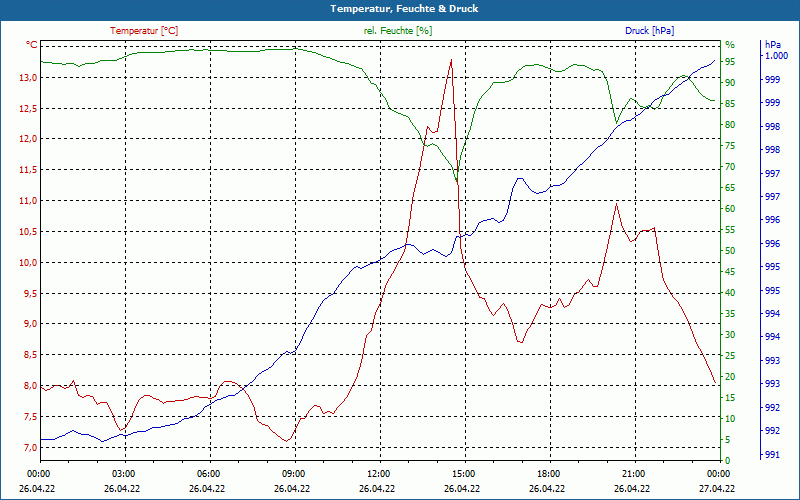Click the 27.04.22 date label
The height and width of the screenshot is (500, 800).
717,489
